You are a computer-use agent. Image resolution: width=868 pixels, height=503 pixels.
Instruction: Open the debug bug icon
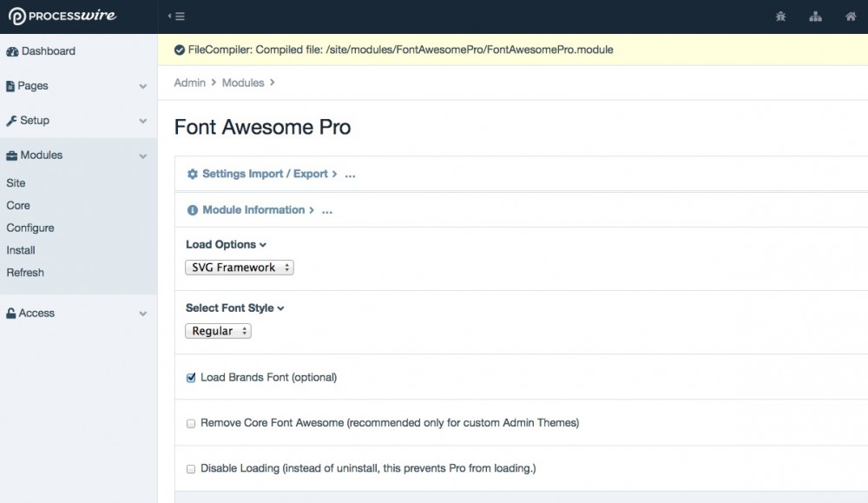coord(780,17)
